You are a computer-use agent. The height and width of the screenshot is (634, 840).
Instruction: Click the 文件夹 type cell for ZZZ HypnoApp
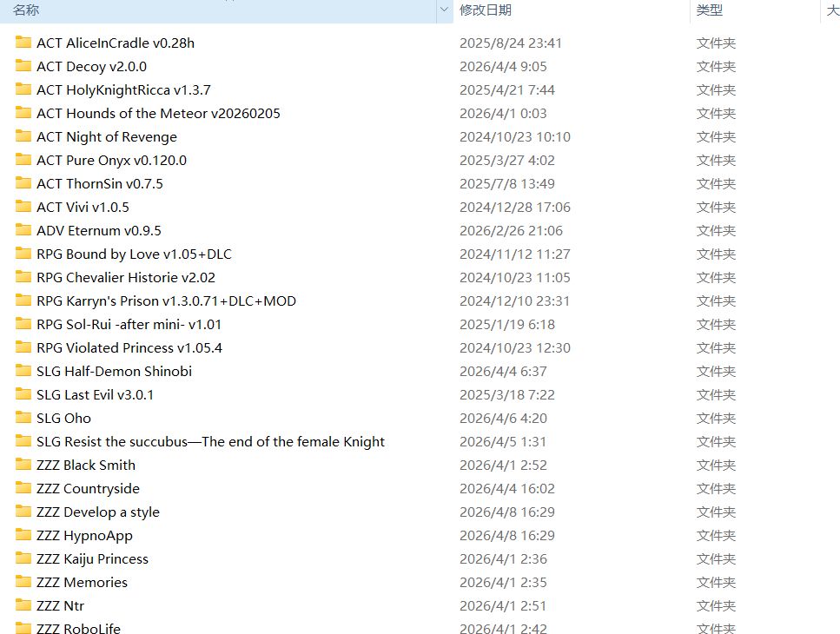[x=716, y=535]
